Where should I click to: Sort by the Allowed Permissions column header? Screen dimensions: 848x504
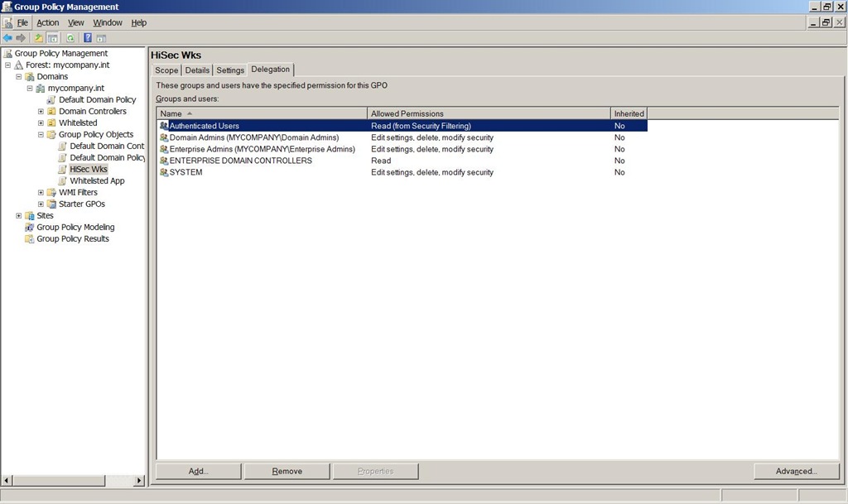(x=489, y=113)
